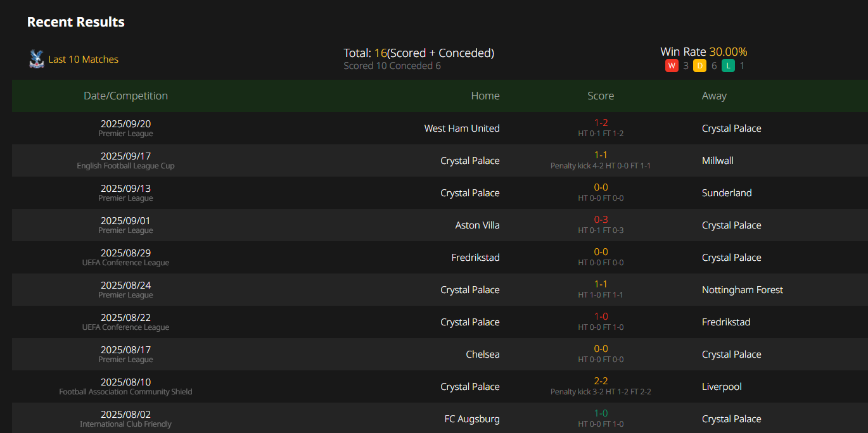Open Millwall team link
The width and height of the screenshot is (868, 433).
(x=718, y=161)
